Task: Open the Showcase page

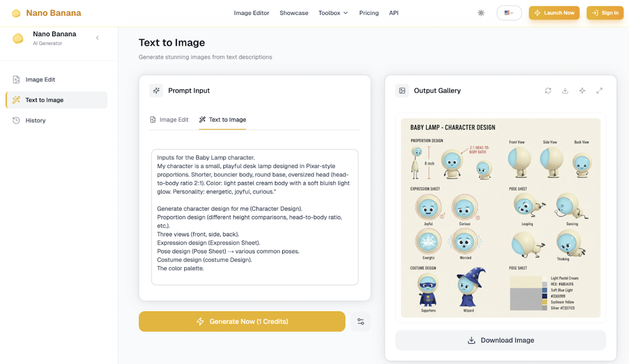Action: point(294,13)
